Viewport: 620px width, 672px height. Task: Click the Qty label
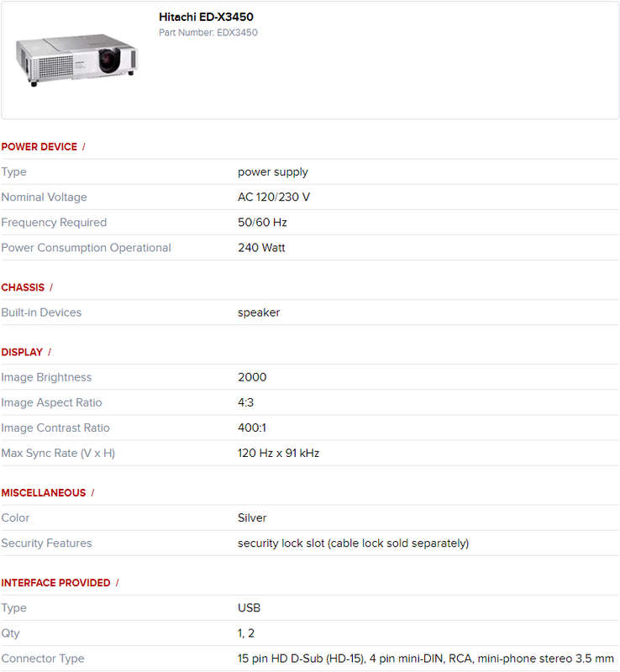(11, 633)
